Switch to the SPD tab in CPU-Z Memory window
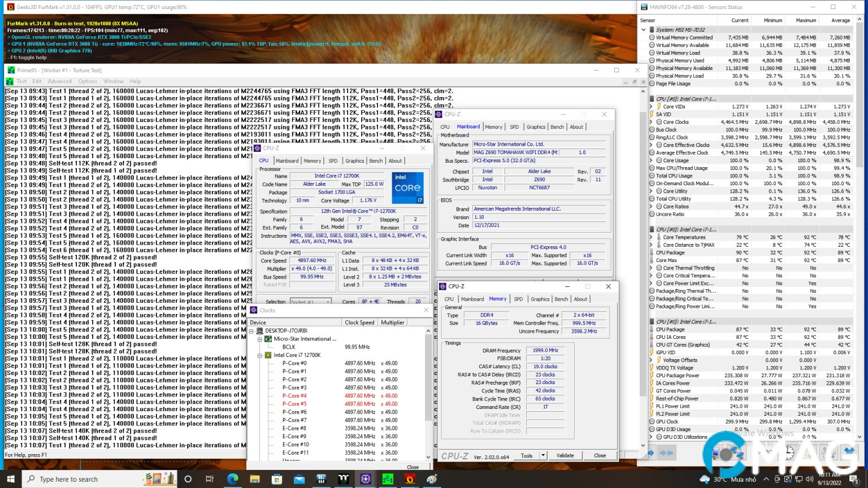The width and height of the screenshot is (868, 488). pos(518,299)
